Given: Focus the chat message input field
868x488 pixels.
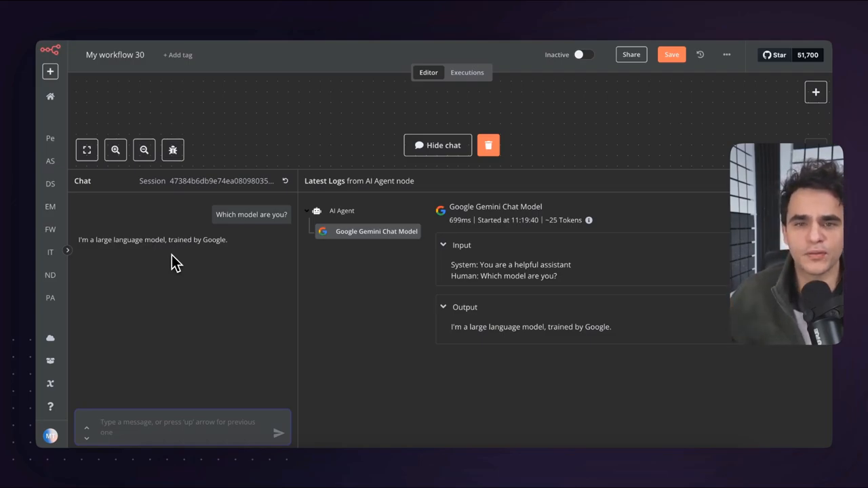Looking at the screenshot, I should click(x=183, y=427).
